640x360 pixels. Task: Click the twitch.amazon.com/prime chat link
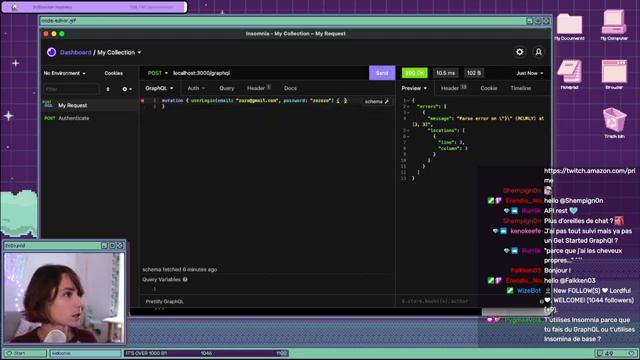pyautogui.click(x=589, y=176)
